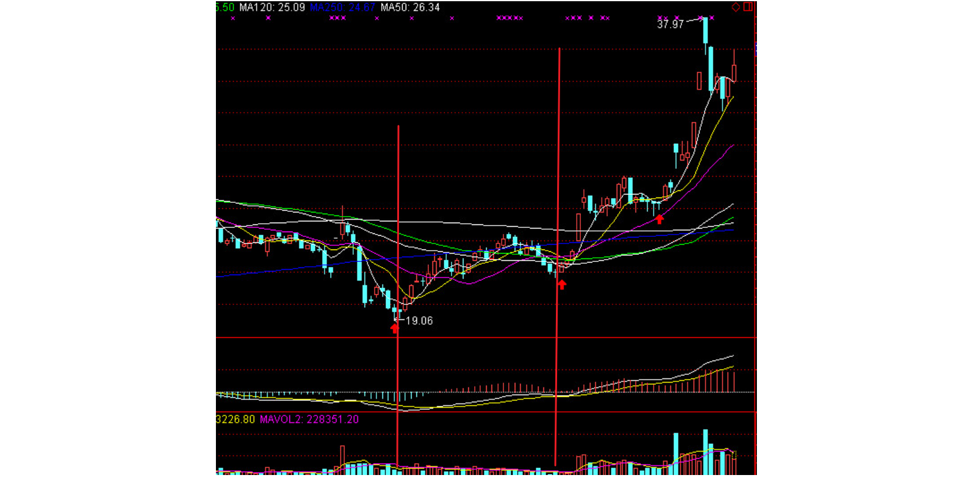Select the right tall red vertical marker line

click(x=559, y=179)
